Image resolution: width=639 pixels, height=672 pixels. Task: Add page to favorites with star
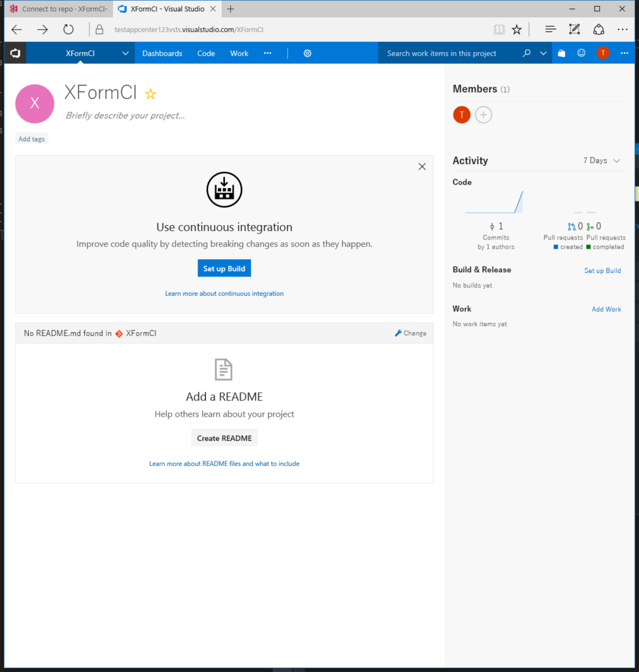(x=517, y=30)
